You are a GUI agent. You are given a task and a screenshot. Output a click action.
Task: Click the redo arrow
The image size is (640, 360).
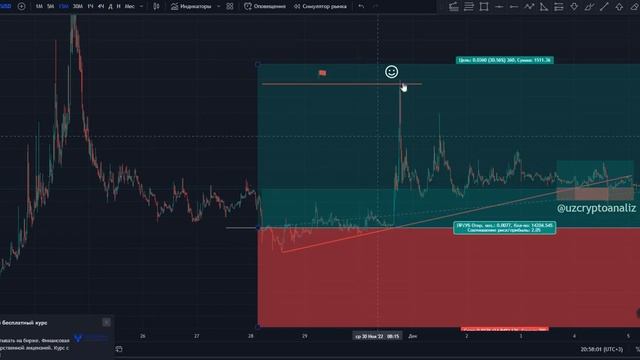coord(376,6)
